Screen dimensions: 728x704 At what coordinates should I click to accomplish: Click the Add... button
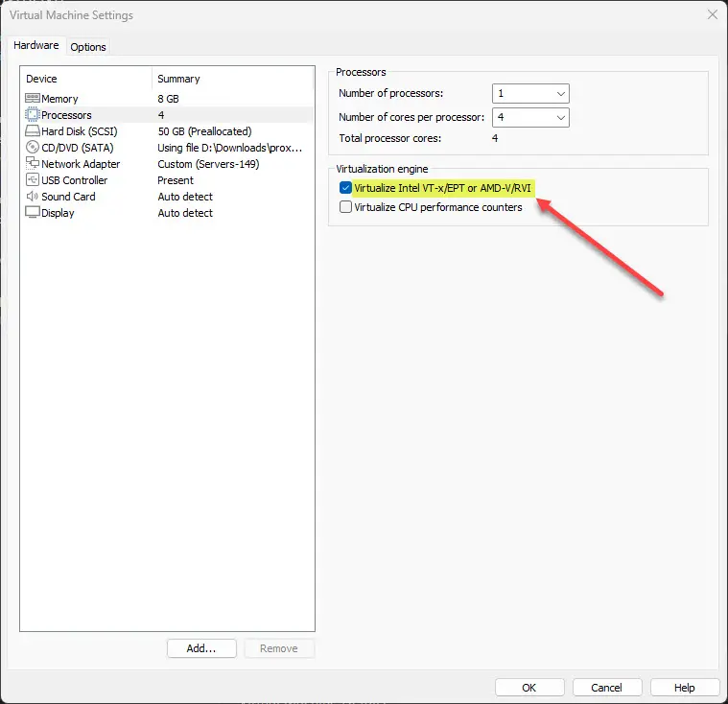tap(201, 648)
